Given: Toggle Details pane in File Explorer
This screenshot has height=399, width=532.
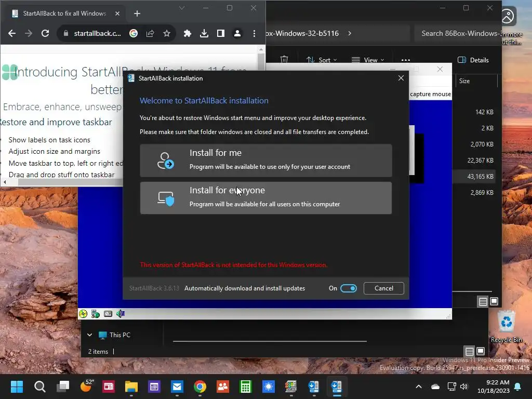Looking at the screenshot, I should [473, 60].
